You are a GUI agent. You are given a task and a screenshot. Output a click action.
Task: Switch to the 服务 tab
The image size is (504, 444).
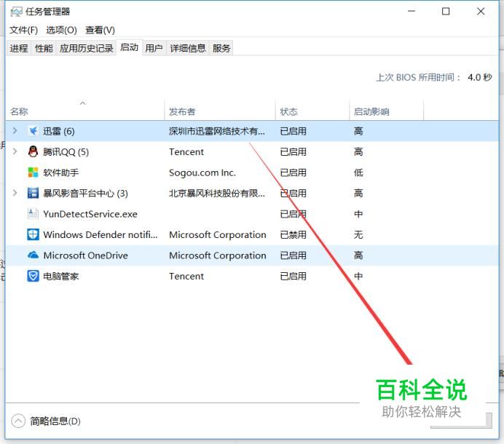(221, 48)
